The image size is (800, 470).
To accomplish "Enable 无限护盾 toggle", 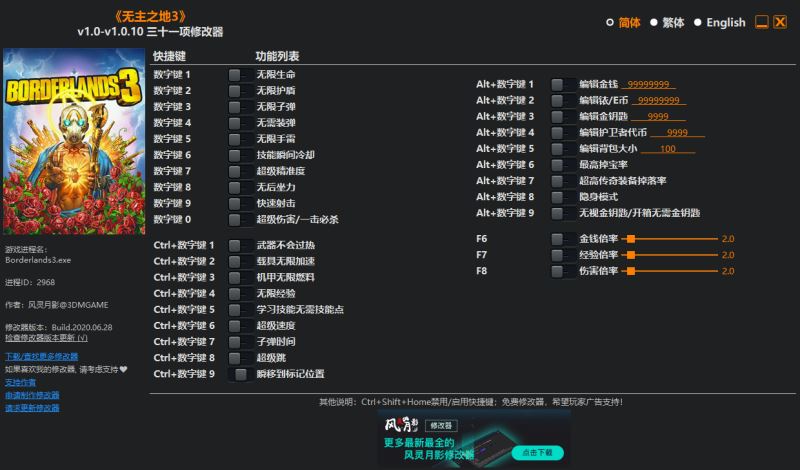I will point(240,91).
